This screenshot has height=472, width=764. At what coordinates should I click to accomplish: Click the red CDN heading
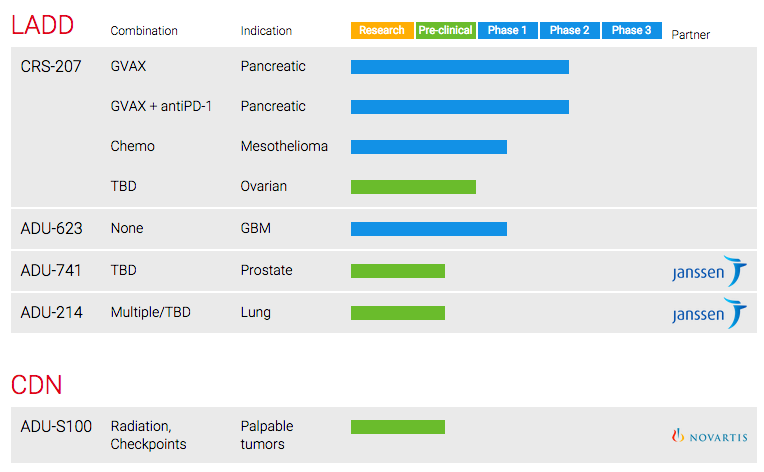(37, 385)
